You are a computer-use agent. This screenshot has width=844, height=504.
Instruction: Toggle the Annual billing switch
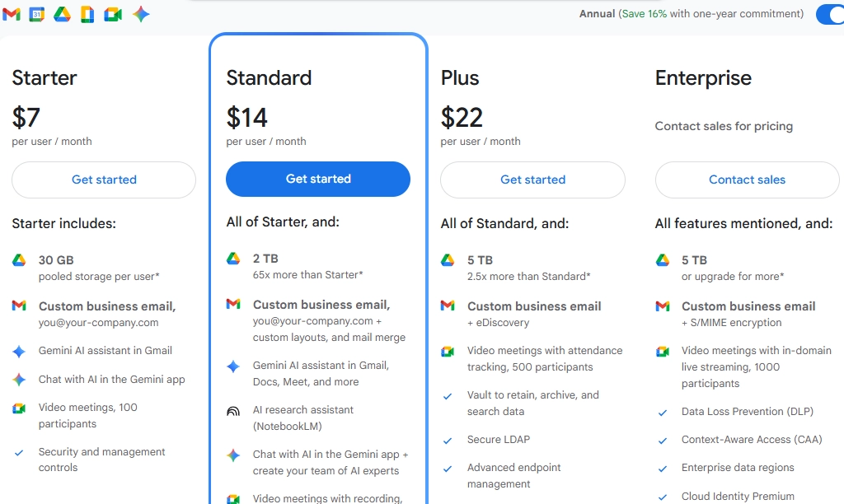pos(829,14)
